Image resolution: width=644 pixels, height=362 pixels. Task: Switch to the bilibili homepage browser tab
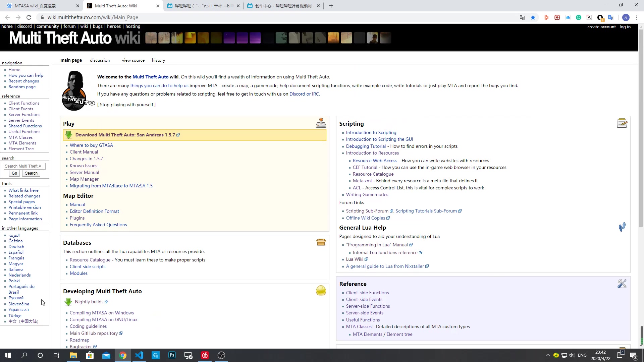click(x=203, y=6)
